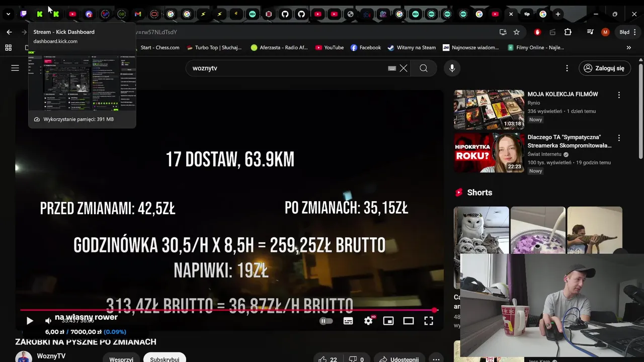This screenshot has height=362, width=644.
Task: Like the video with 22 likes
Action: click(328, 359)
